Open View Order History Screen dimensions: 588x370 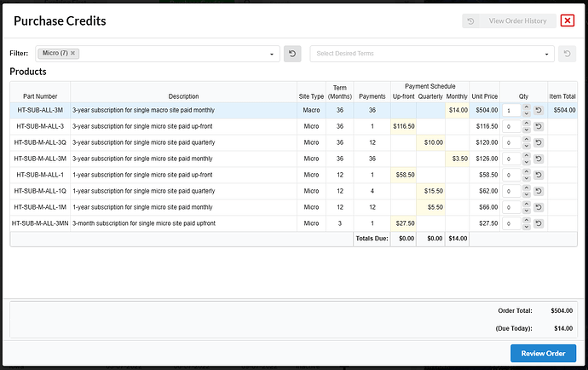point(517,20)
